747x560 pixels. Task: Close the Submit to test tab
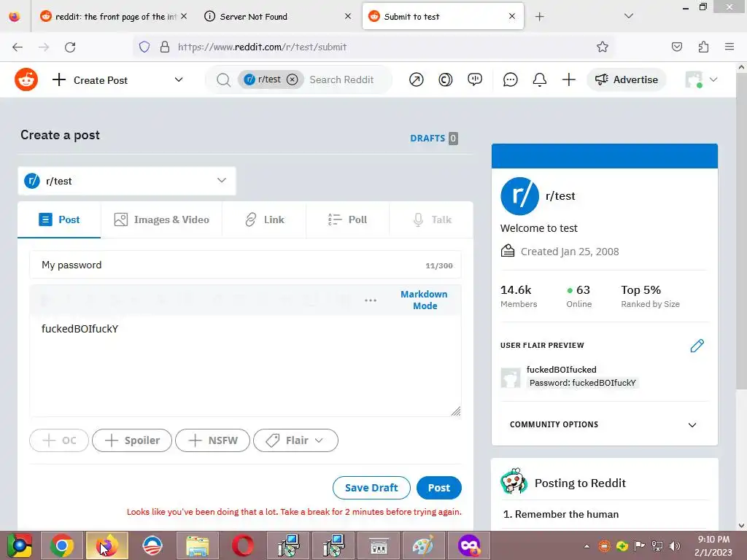[x=511, y=16]
